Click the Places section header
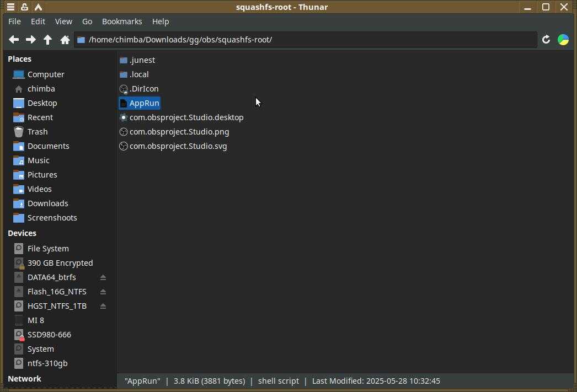The image size is (577, 392). pyautogui.click(x=19, y=59)
